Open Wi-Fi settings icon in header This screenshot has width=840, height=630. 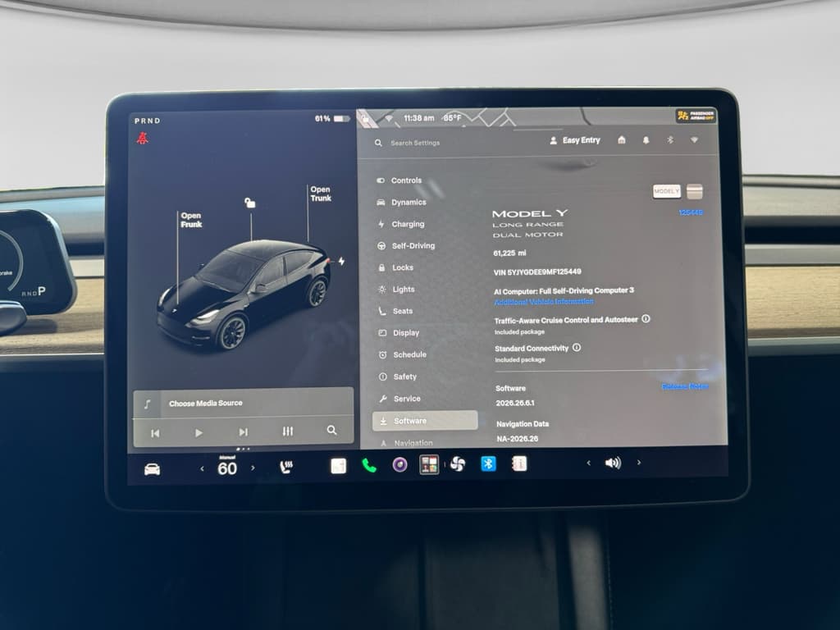pyautogui.click(x=694, y=139)
